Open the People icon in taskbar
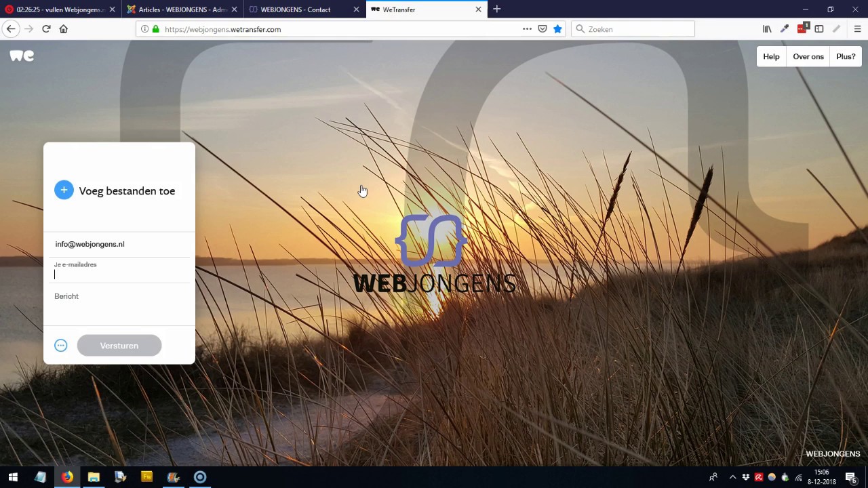 713,477
